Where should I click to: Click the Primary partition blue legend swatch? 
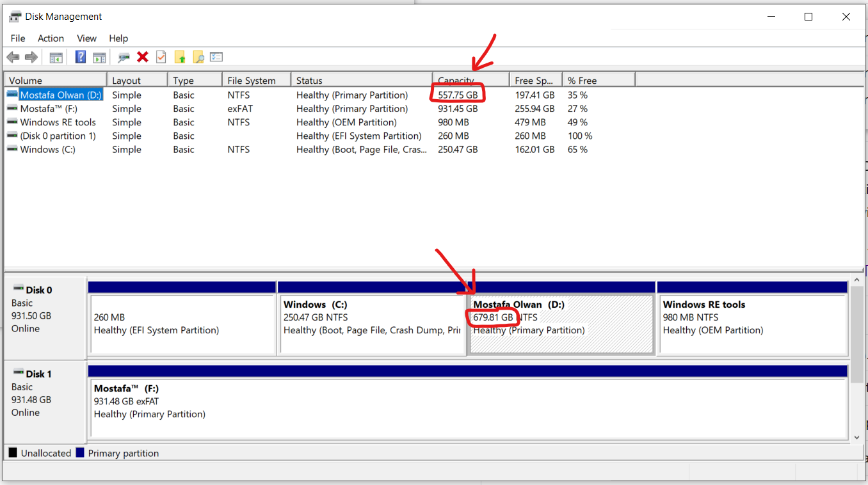80,452
